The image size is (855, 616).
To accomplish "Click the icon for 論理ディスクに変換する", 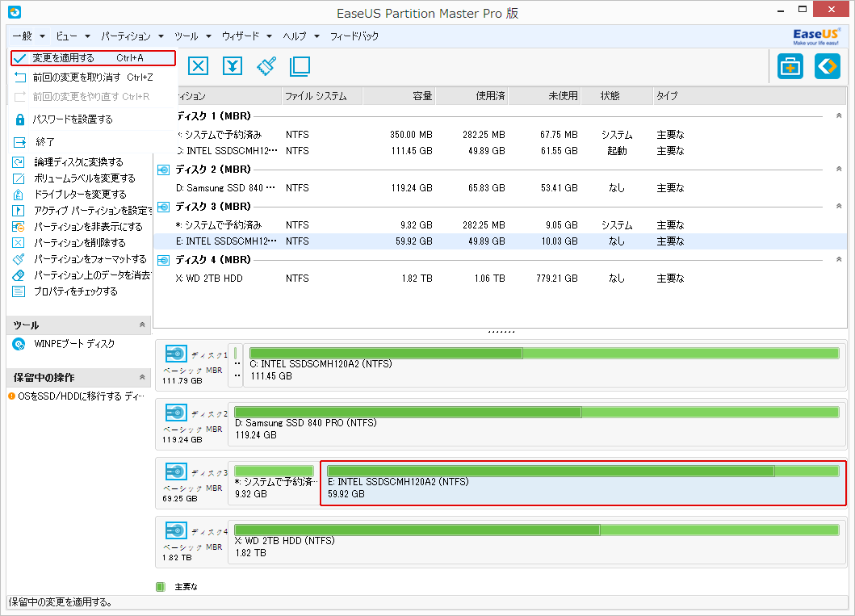I will (x=19, y=162).
